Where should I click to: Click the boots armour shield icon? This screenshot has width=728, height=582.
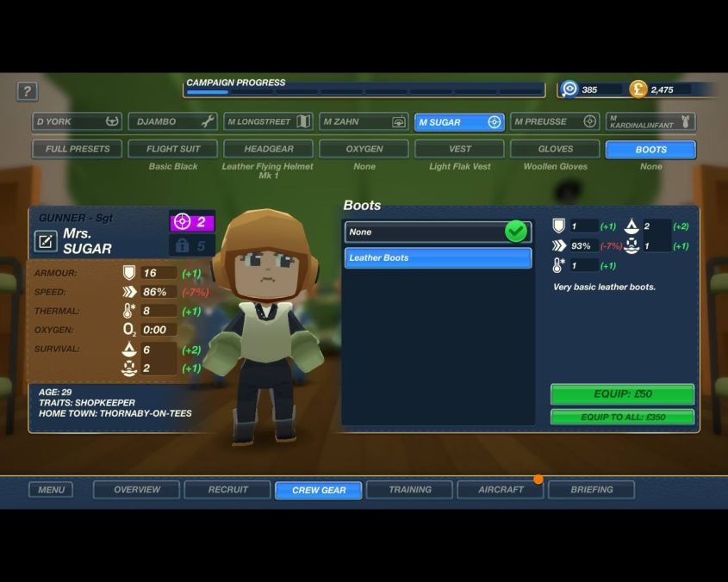coord(558,226)
